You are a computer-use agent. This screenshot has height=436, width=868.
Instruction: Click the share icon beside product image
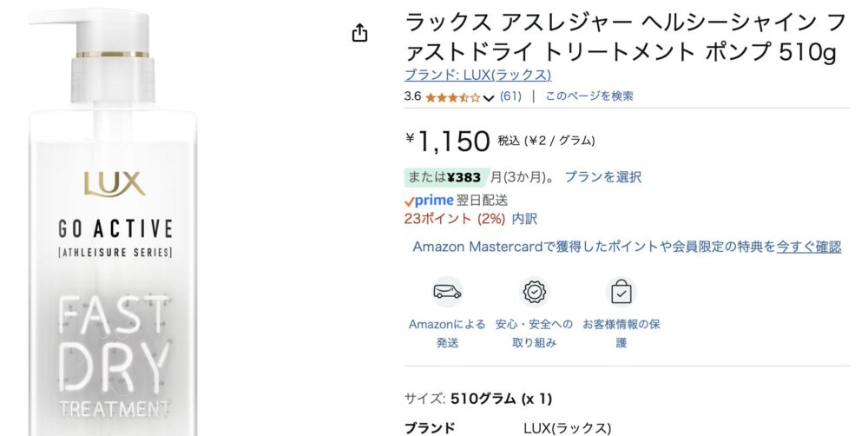coord(360,33)
